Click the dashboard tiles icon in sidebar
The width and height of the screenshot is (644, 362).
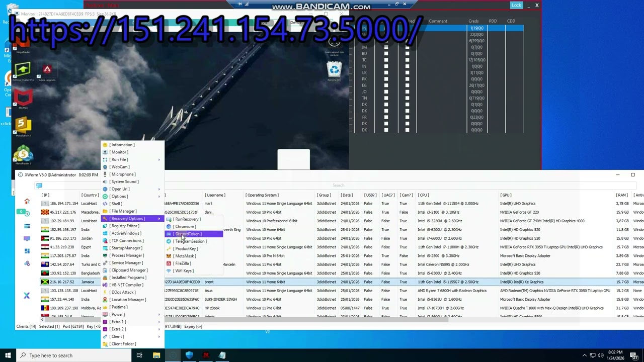click(x=27, y=251)
